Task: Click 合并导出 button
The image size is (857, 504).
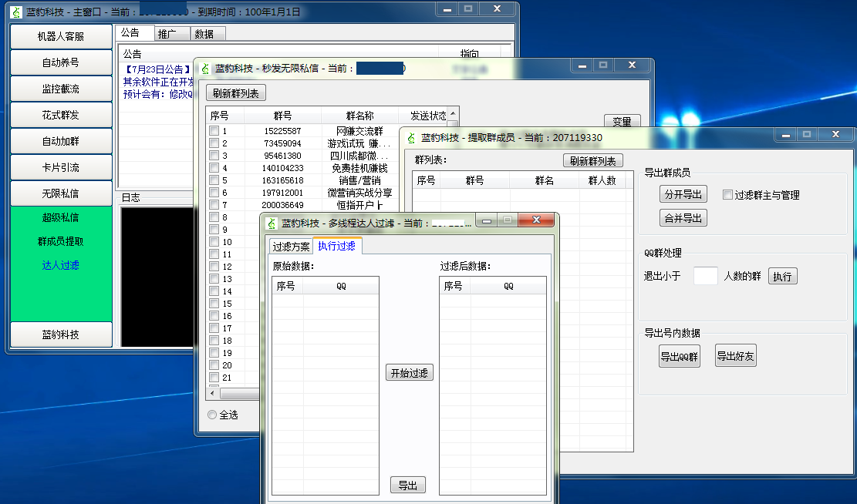Action: pos(683,218)
